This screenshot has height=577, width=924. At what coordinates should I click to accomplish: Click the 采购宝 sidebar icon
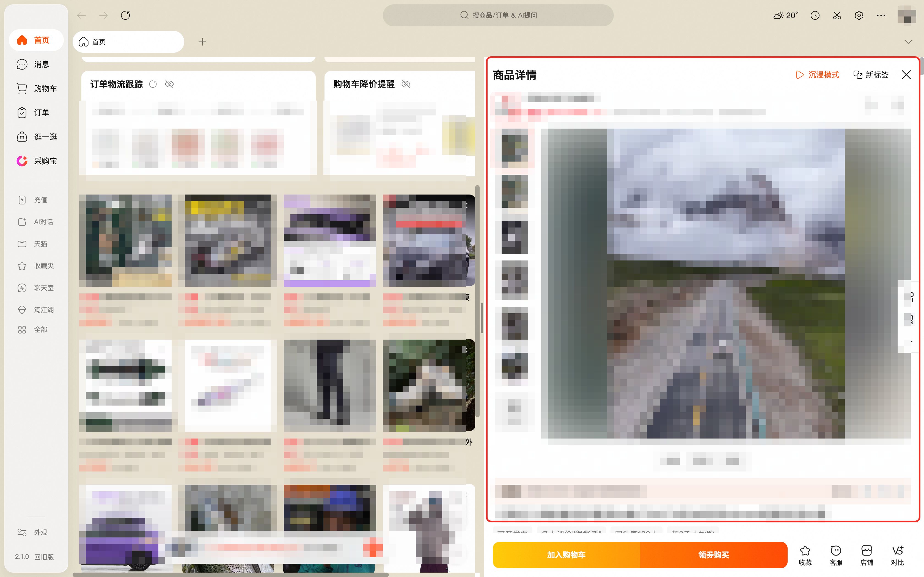click(22, 161)
